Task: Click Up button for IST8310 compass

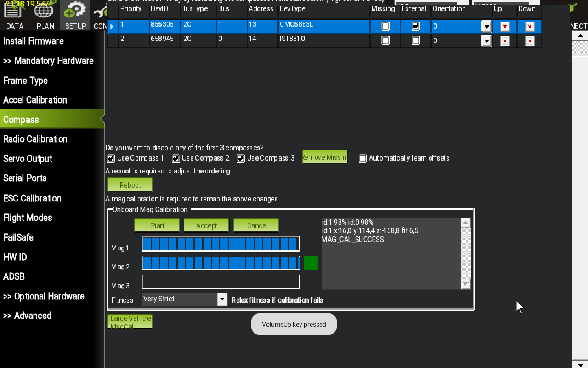Action: coord(505,41)
